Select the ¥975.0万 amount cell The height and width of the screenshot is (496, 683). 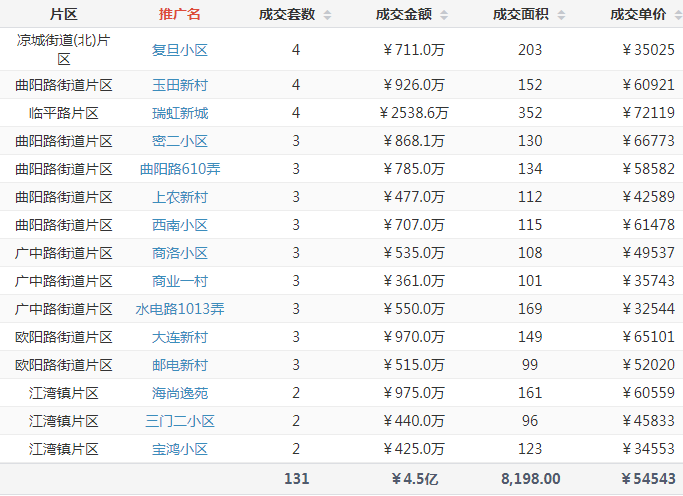(x=414, y=393)
